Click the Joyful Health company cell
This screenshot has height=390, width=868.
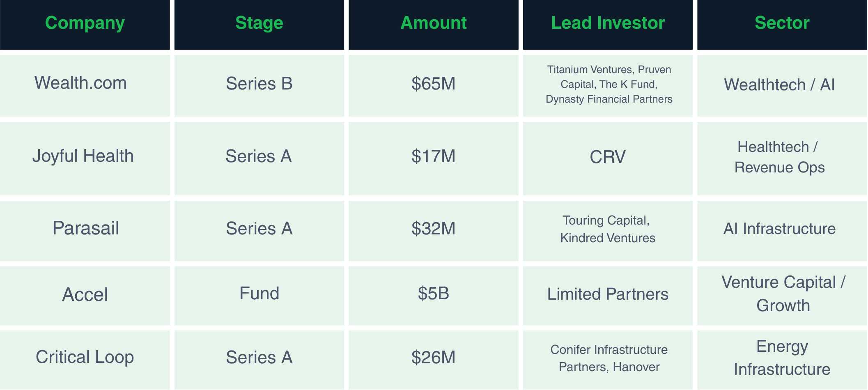pyautogui.click(x=85, y=158)
